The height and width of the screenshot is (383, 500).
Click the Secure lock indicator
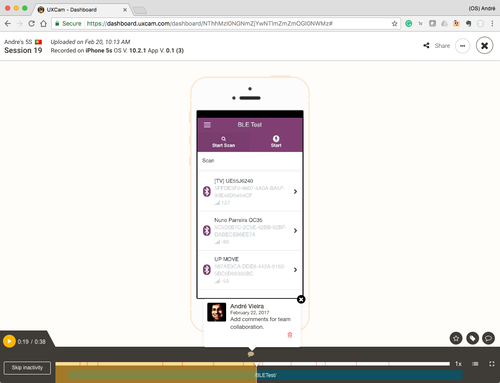tap(68, 24)
